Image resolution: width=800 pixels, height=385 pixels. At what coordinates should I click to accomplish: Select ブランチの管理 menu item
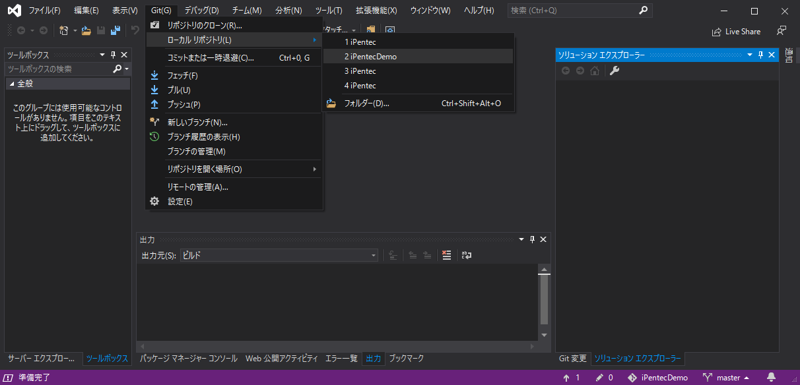pyautogui.click(x=234, y=151)
